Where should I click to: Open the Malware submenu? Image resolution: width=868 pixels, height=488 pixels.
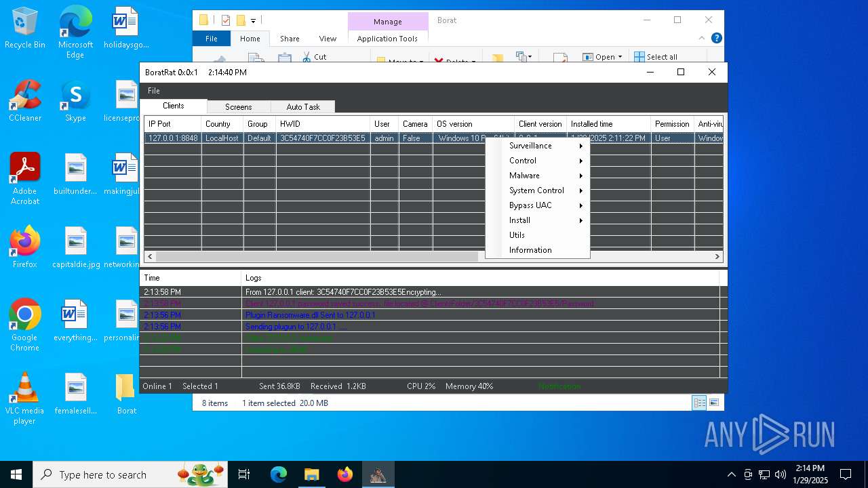tap(538, 176)
